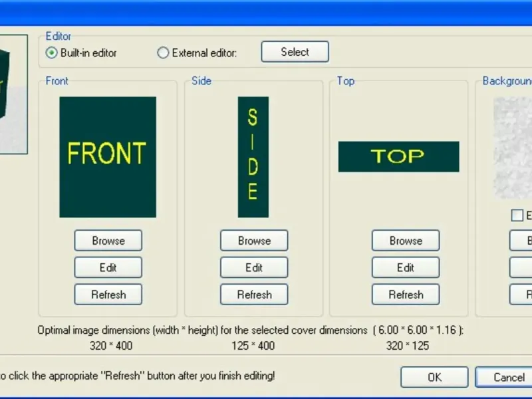This screenshot has height=399, width=532.
Task: Click the "320 * 400" front dimensions text
Action: (111, 346)
